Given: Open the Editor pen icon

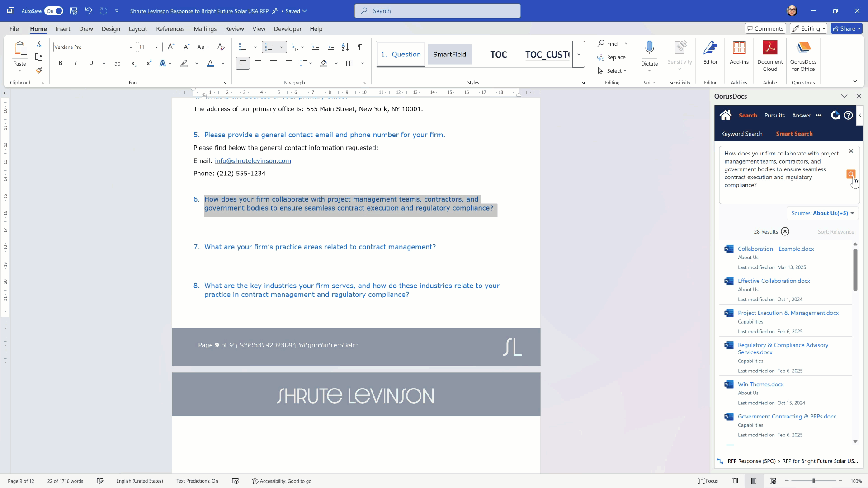Looking at the screenshot, I should pos(710,48).
